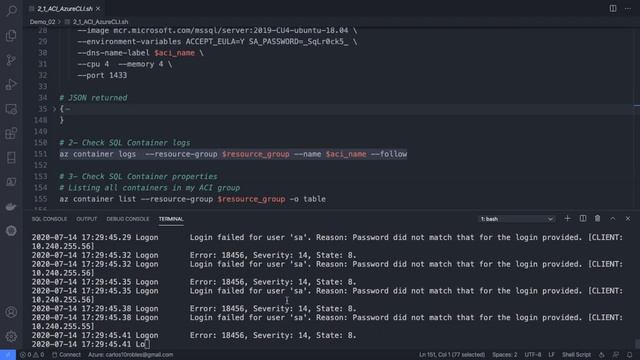Open the Remote Explorer icon
Screen dimensions: 640x360
pos(11,109)
